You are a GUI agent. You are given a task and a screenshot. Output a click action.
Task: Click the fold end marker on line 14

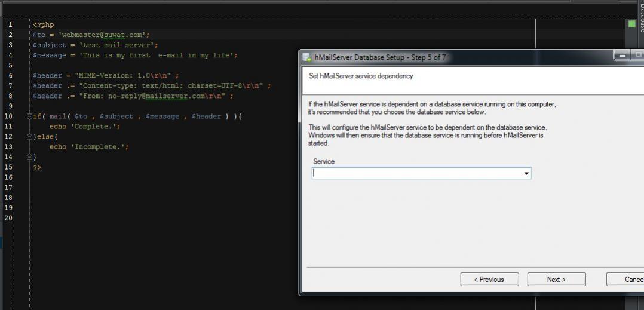(x=29, y=157)
